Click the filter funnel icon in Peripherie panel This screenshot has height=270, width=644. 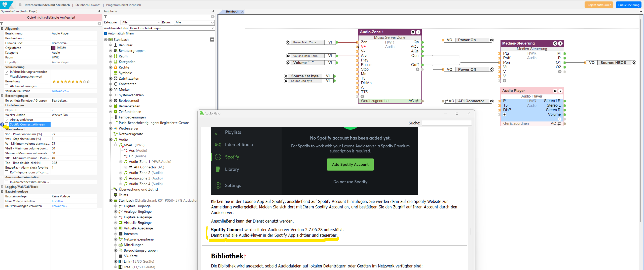(x=106, y=16)
